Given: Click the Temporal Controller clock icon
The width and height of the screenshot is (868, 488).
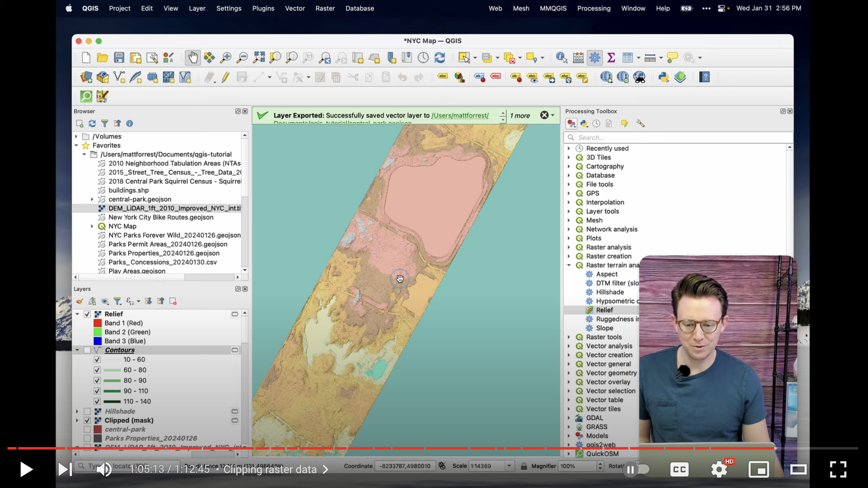Looking at the screenshot, I should point(423,57).
